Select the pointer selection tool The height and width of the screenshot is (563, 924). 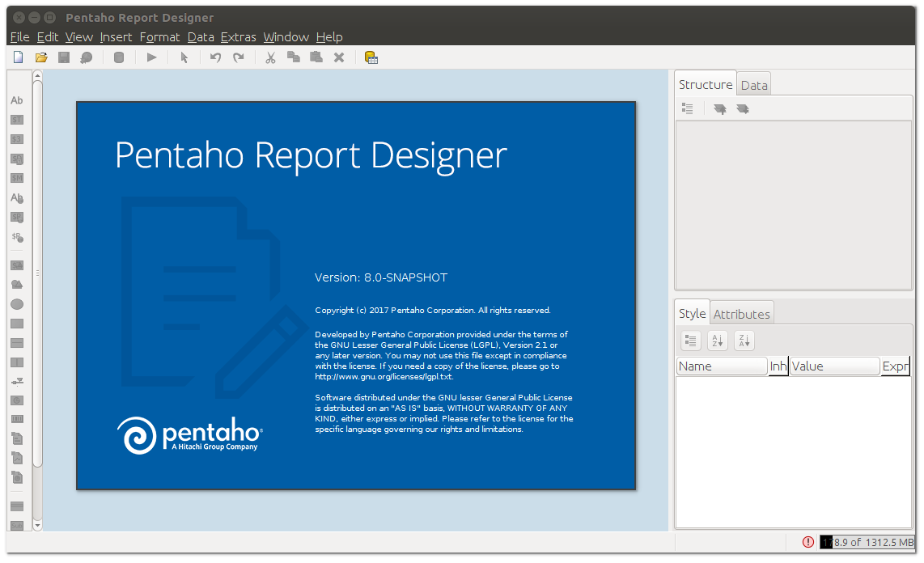pos(184,57)
